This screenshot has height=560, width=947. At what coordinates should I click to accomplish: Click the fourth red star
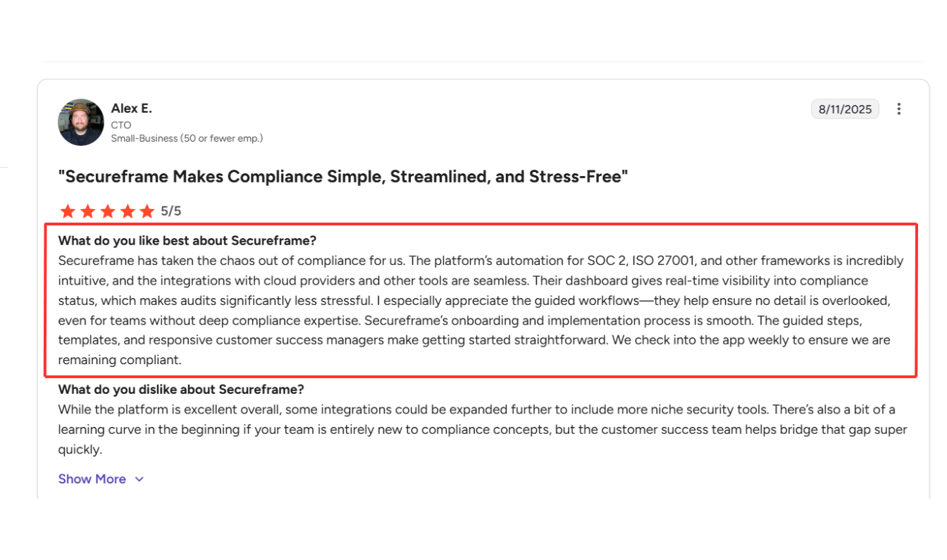coord(127,211)
